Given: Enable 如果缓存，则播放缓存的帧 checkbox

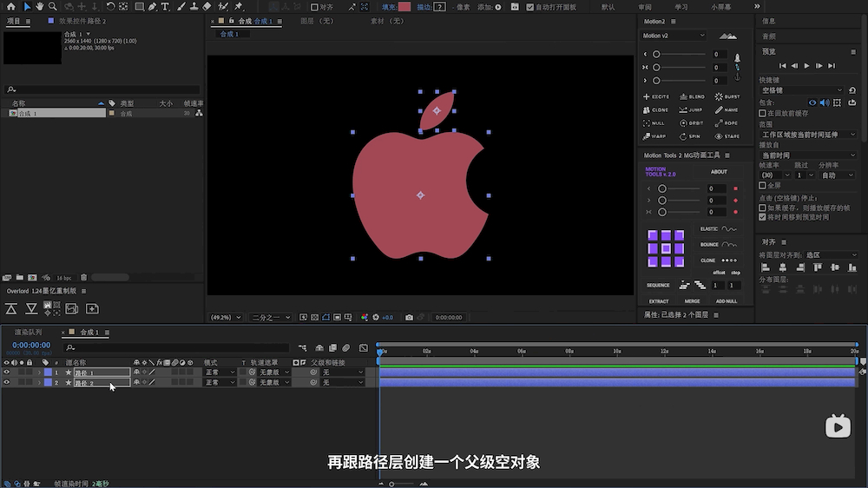Looking at the screenshot, I should (x=762, y=208).
